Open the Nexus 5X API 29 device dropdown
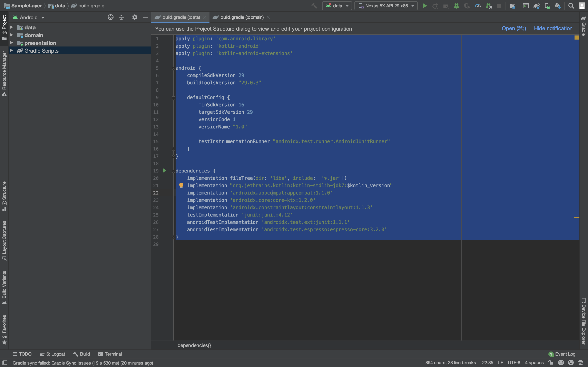The height and width of the screenshot is (367, 588). coord(386,6)
